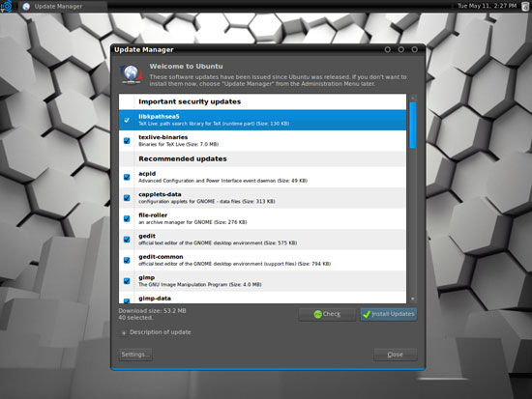The width and height of the screenshot is (532, 399).
Task: Click the update list vertical scrollbar thumb
Action: coord(413,125)
